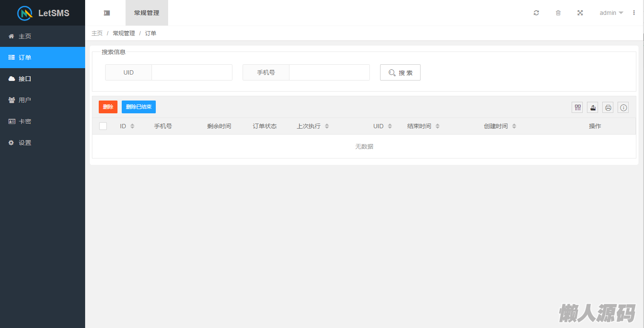Focus the 手机号 search input field
Image resolution: width=644 pixels, height=328 pixels.
point(329,72)
